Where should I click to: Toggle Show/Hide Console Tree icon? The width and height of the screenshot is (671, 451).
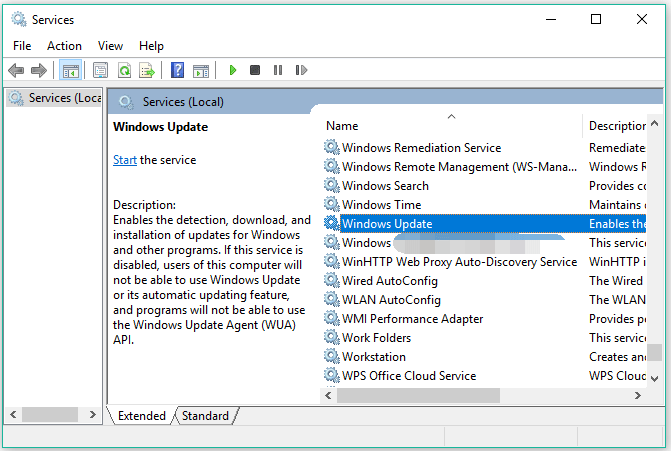(71, 70)
